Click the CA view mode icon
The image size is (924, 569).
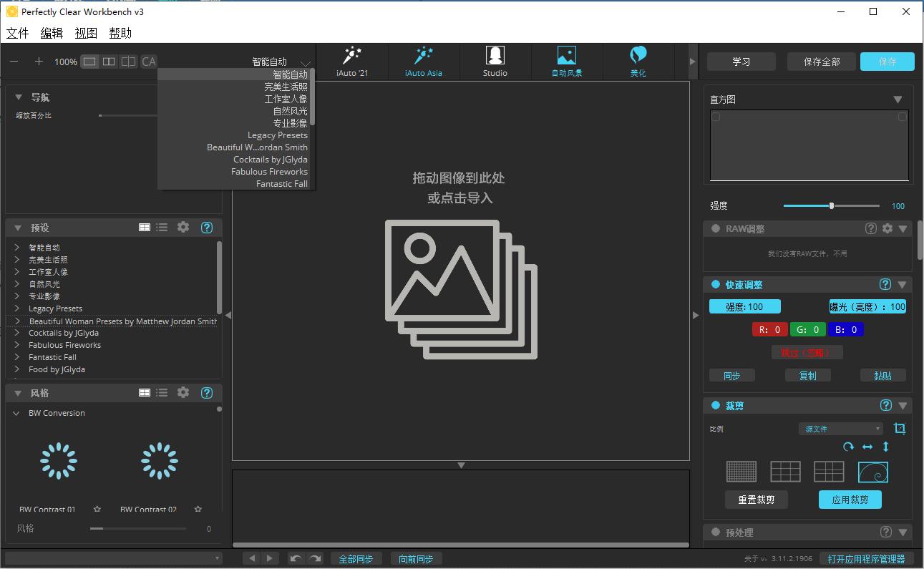[148, 62]
